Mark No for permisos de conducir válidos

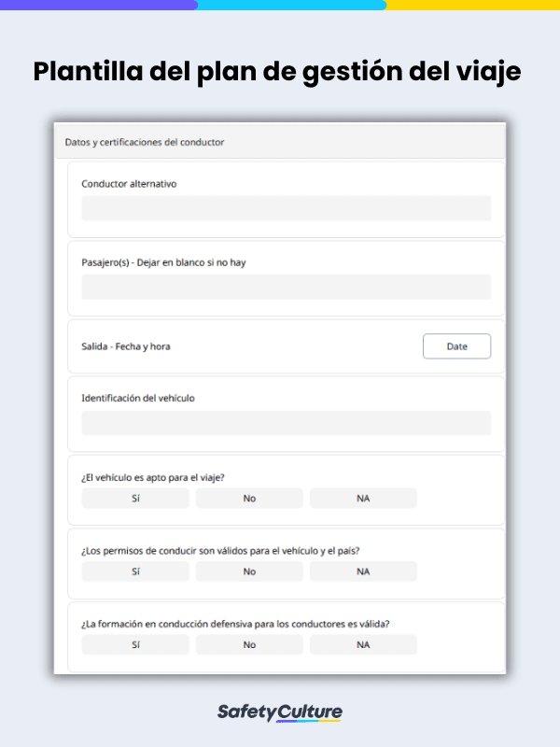(x=249, y=571)
